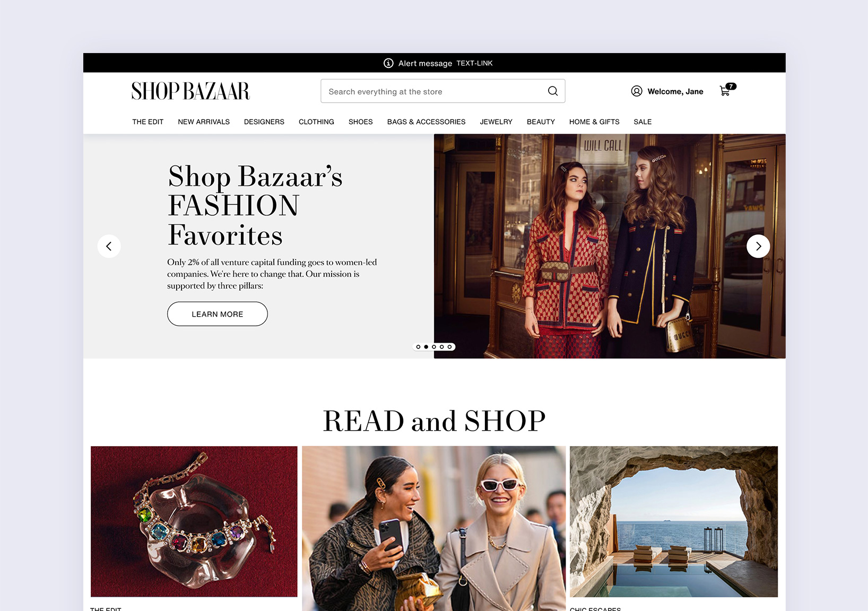The width and height of the screenshot is (868, 611).
Task: Open the jeweled bracelet article thumbnail
Action: click(x=194, y=521)
